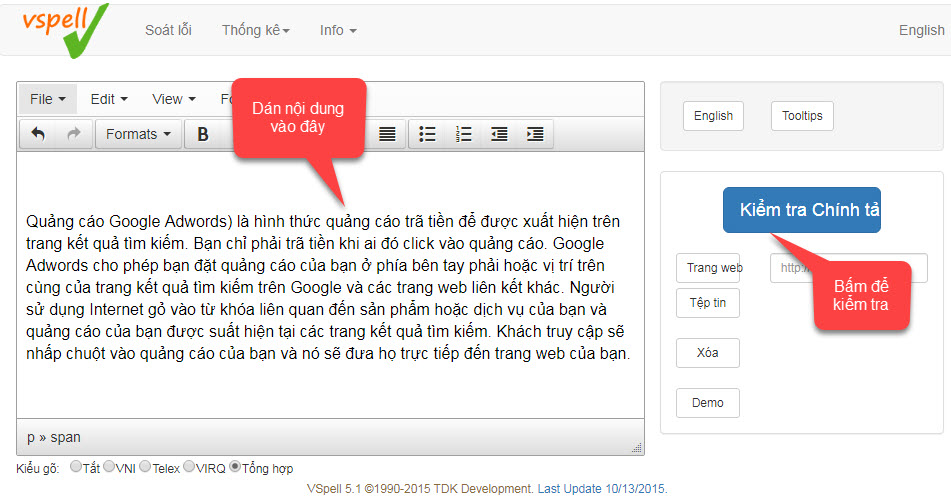This screenshot has width=951, height=499.
Task: Click the Demo button
Action: 708,403
